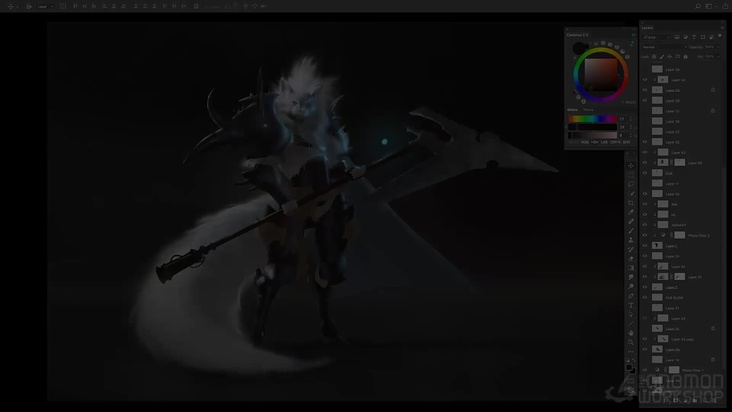Open the layer filter Kind dropdown
Image resolution: width=732 pixels, height=412 pixels.
(x=656, y=37)
